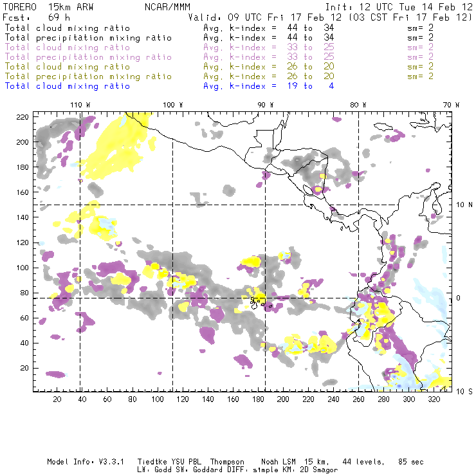The width and height of the screenshot is (476, 476).
Task: Click the equator "0" latitude label
Action: [x=459, y=298]
